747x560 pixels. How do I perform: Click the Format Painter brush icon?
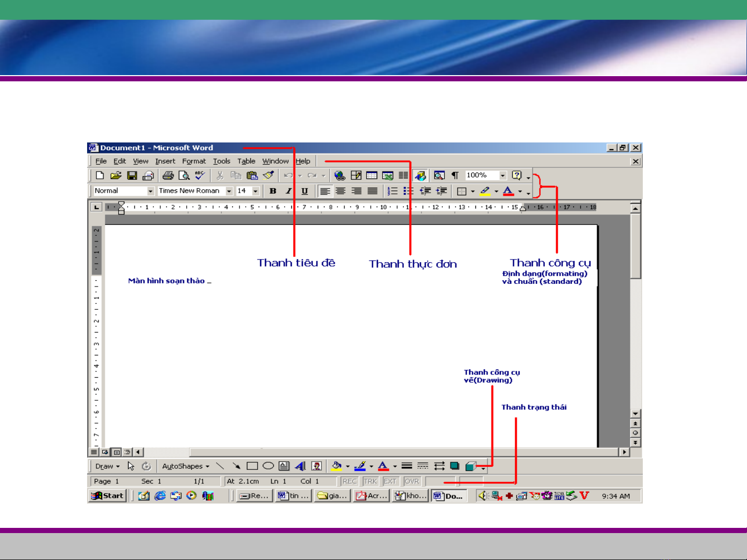(268, 176)
